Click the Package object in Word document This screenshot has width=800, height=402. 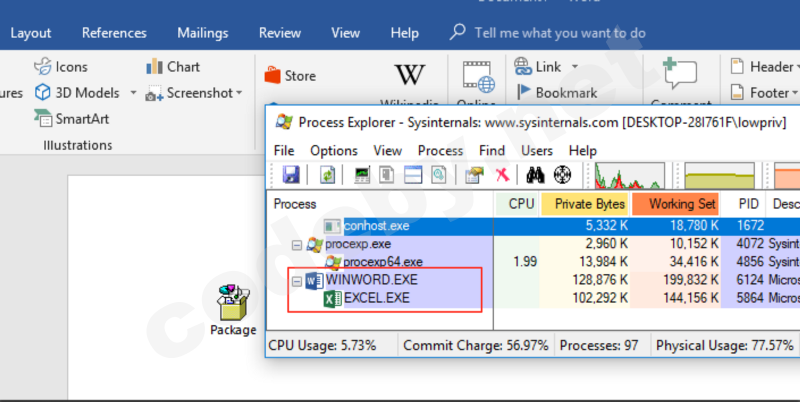pyautogui.click(x=233, y=310)
